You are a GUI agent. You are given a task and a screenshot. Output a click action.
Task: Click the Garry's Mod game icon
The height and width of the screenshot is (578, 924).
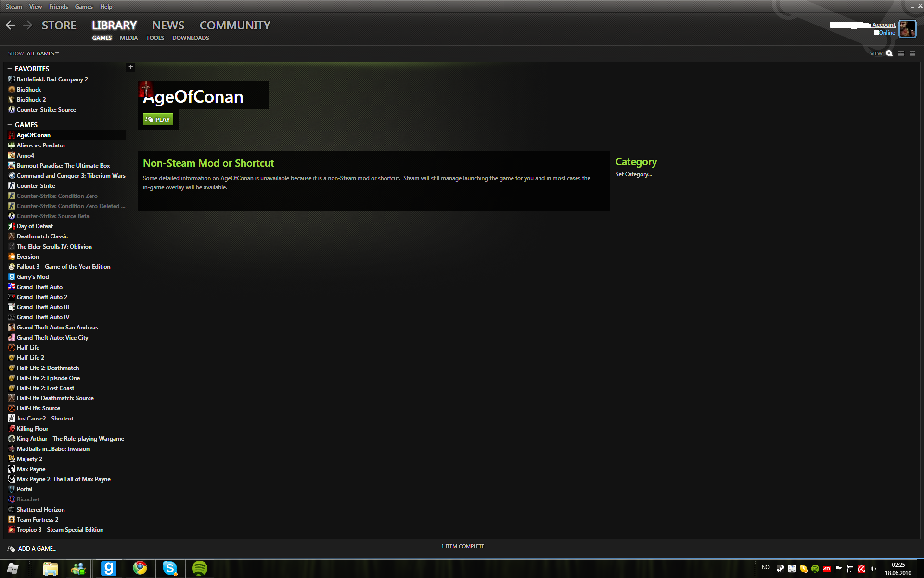point(12,277)
